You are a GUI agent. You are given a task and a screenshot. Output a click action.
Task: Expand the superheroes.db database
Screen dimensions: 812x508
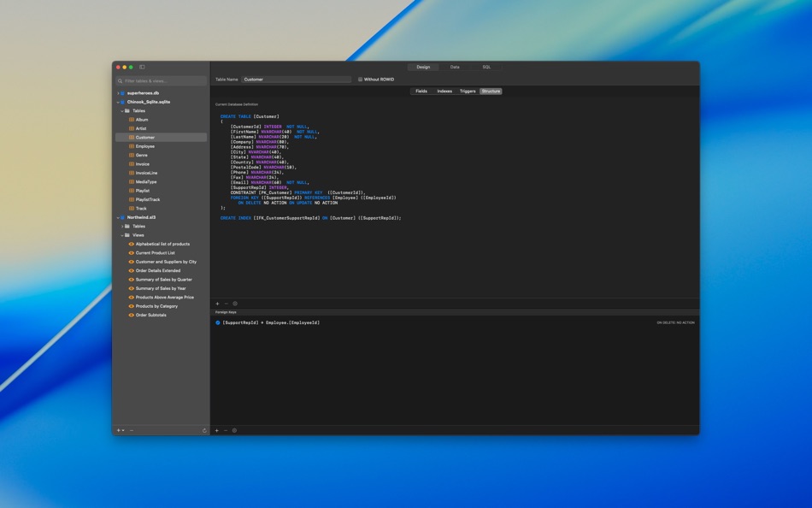coord(120,92)
